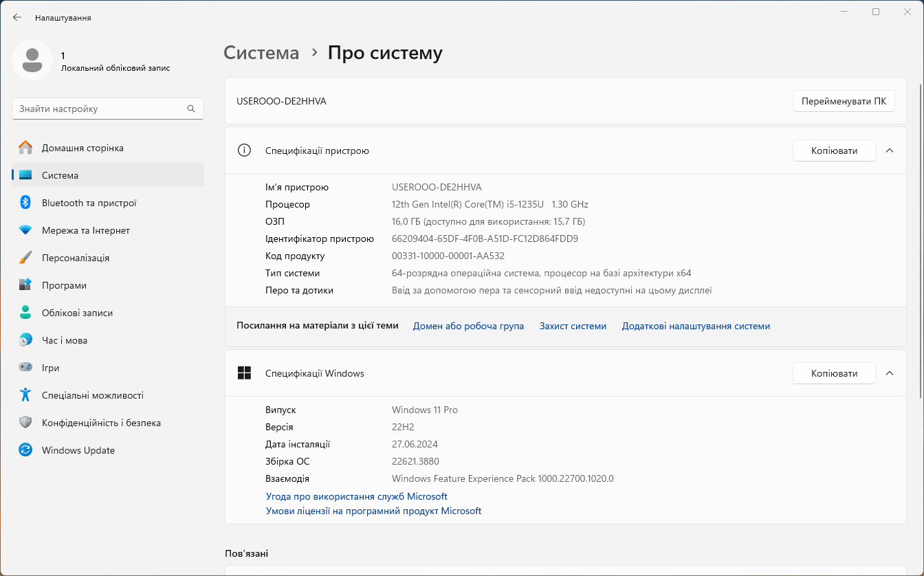Click the Конфіденційність і безпека shield icon

[x=25, y=423]
